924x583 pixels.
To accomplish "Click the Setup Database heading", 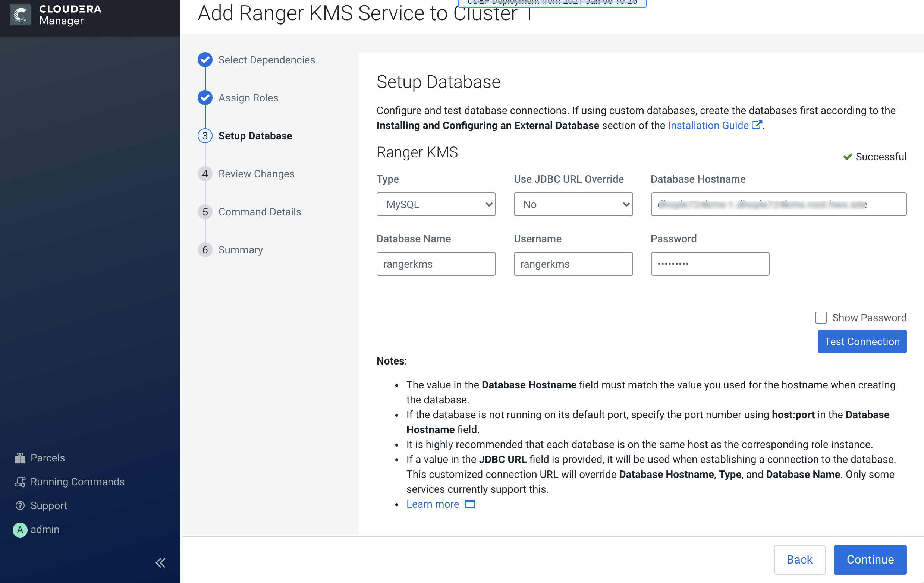I will (x=438, y=82).
